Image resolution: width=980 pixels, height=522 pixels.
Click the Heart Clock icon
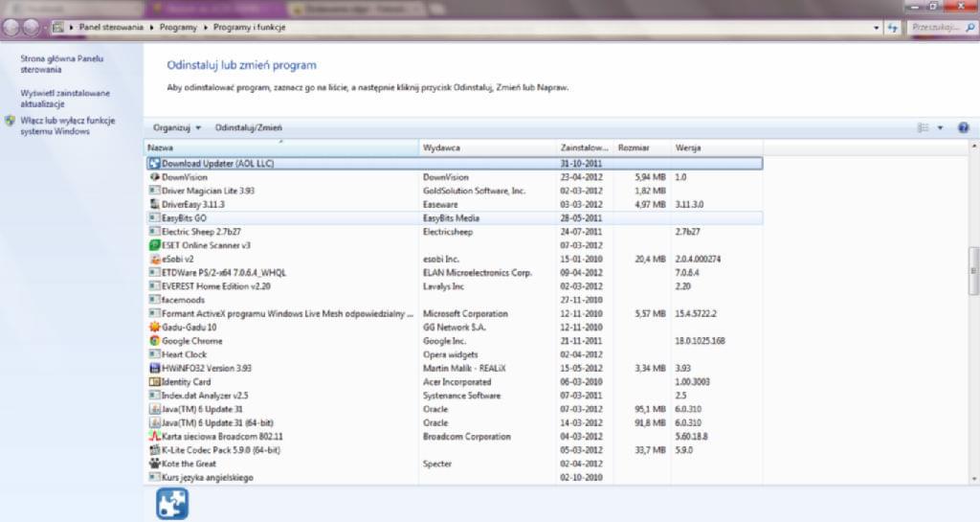click(154, 354)
